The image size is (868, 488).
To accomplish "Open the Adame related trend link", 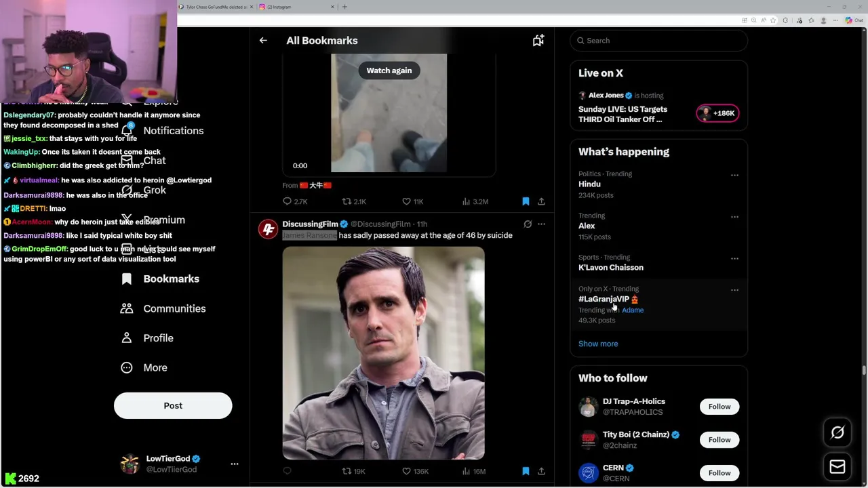I will (633, 310).
